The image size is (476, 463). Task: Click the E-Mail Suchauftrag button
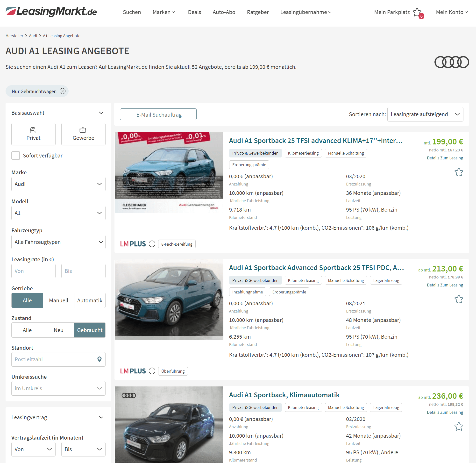coord(158,114)
